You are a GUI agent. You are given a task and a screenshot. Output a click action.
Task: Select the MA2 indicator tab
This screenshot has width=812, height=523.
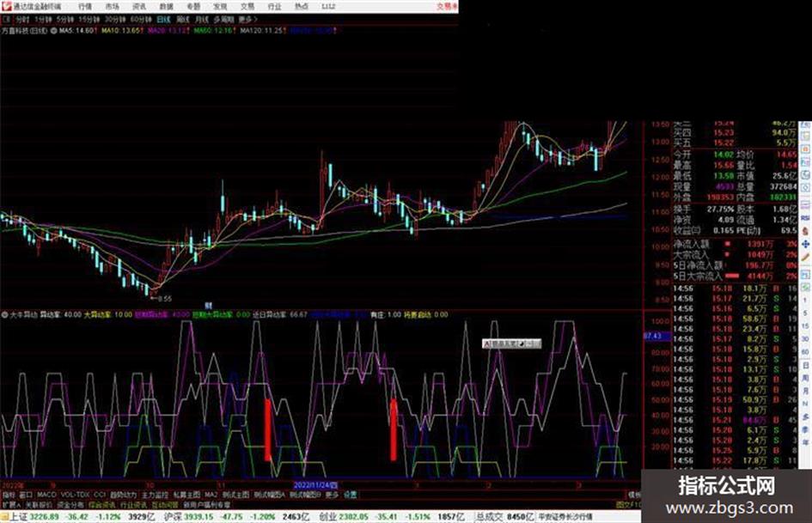tap(211, 495)
